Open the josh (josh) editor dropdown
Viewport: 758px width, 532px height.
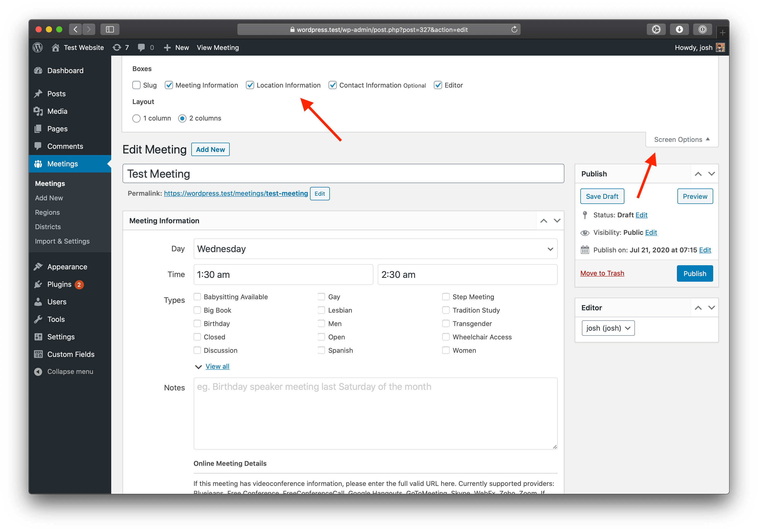[x=608, y=328]
